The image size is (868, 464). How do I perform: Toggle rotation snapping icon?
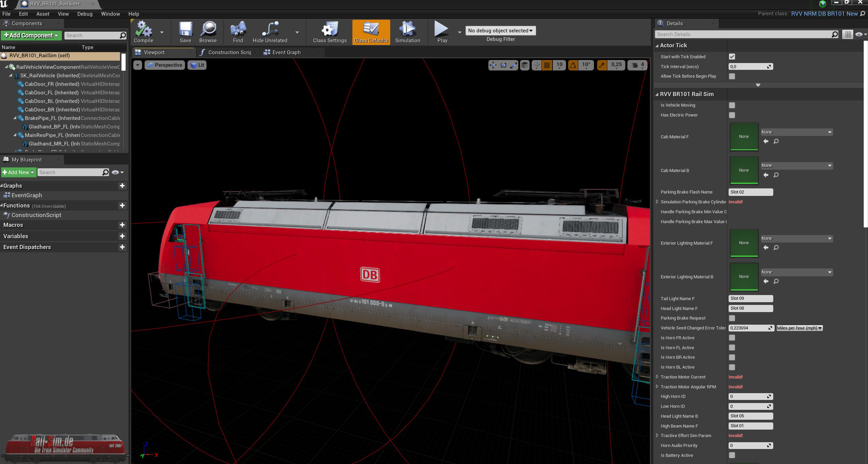[x=573, y=65]
